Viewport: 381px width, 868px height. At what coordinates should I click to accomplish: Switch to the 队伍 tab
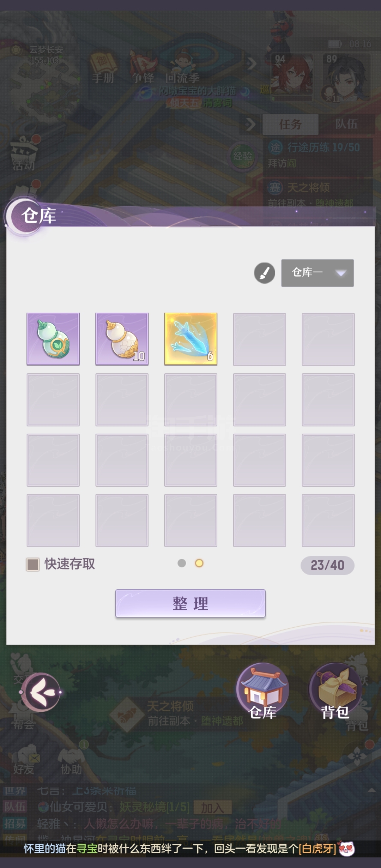346,125
